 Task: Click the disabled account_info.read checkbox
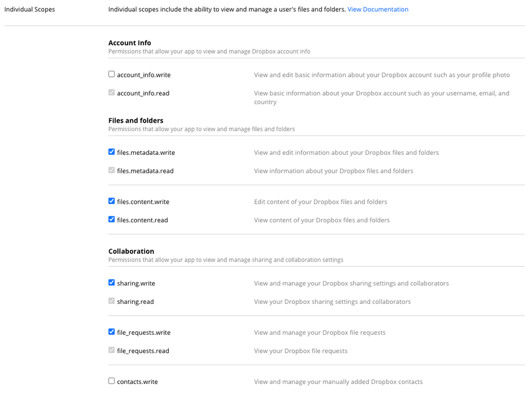click(x=111, y=93)
